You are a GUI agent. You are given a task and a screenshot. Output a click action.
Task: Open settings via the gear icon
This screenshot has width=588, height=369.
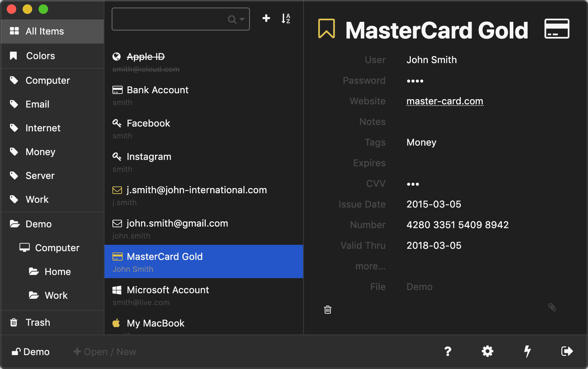click(x=487, y=351)
